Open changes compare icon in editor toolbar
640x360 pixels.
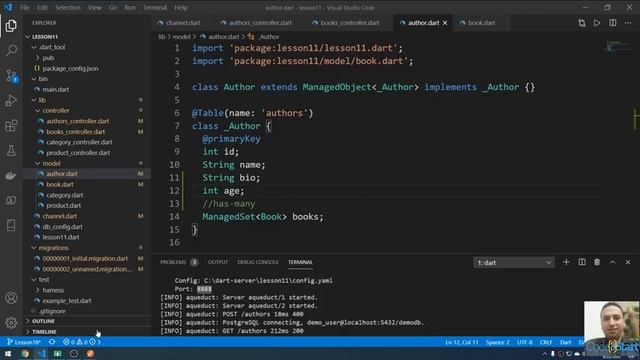pyautogui.click(x=582, y=23)
